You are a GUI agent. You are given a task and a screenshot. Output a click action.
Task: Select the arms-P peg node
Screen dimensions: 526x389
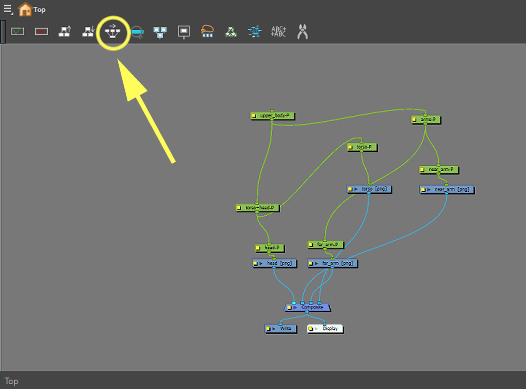[x=426, y=120]
